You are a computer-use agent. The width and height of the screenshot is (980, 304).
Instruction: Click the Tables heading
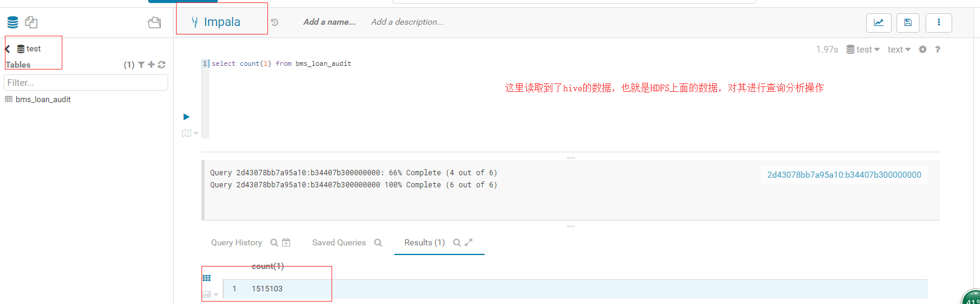[x=18, y=65]
